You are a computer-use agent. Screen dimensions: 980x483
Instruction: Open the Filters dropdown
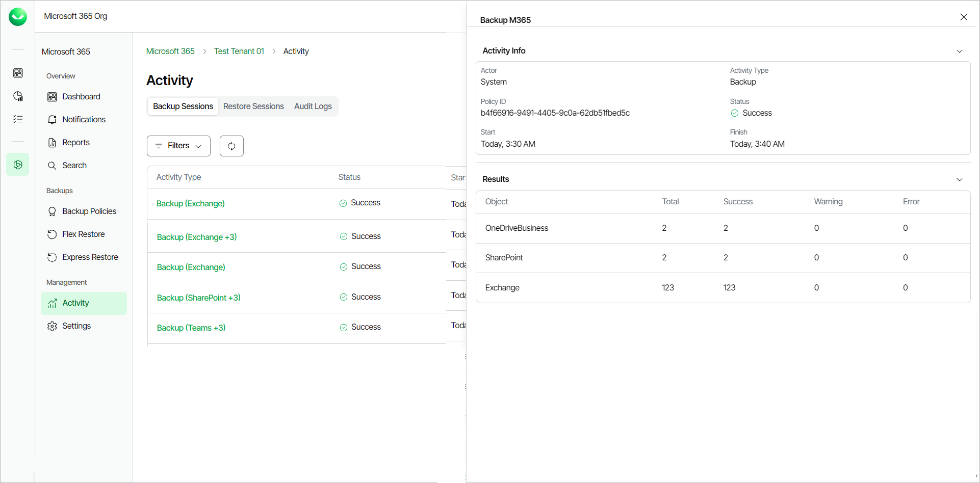pyautogui.click(x=178, y=146)
